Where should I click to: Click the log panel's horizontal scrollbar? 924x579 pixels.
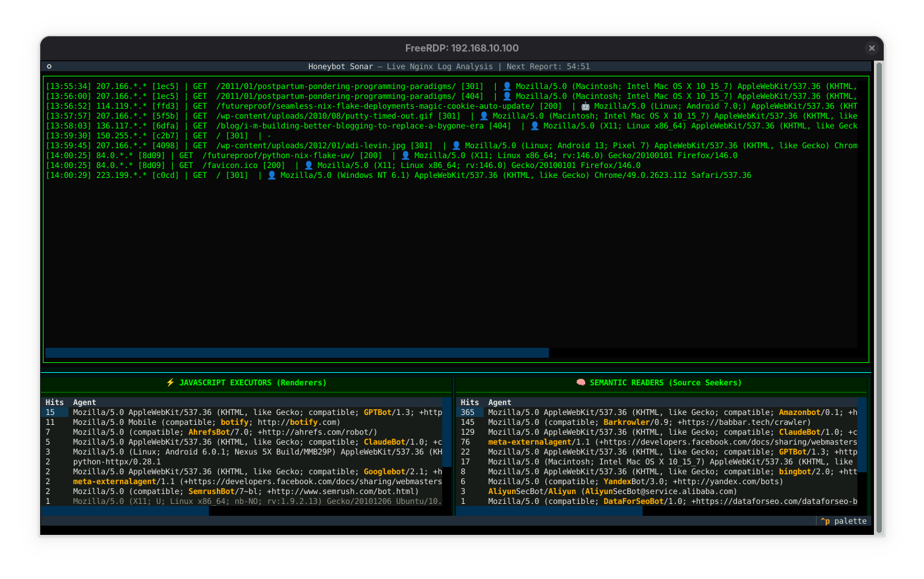[297, 353]
